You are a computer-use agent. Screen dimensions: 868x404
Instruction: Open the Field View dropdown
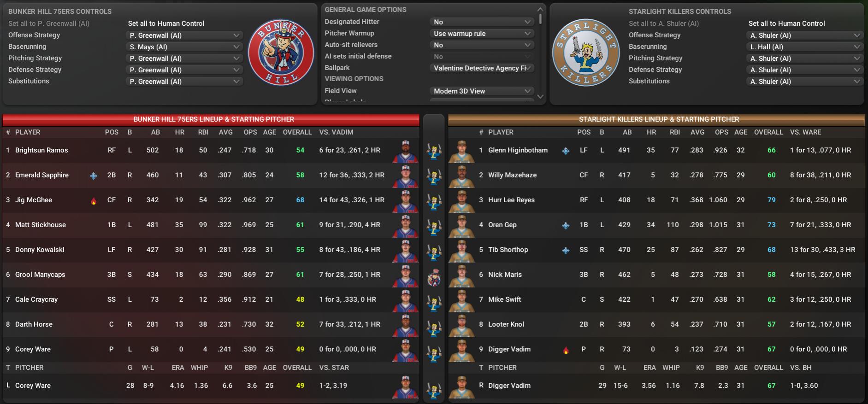[482, 91]
